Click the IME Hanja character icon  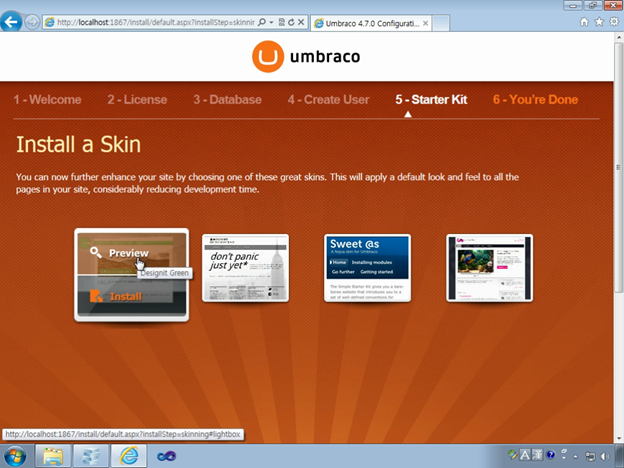point(537,455)
